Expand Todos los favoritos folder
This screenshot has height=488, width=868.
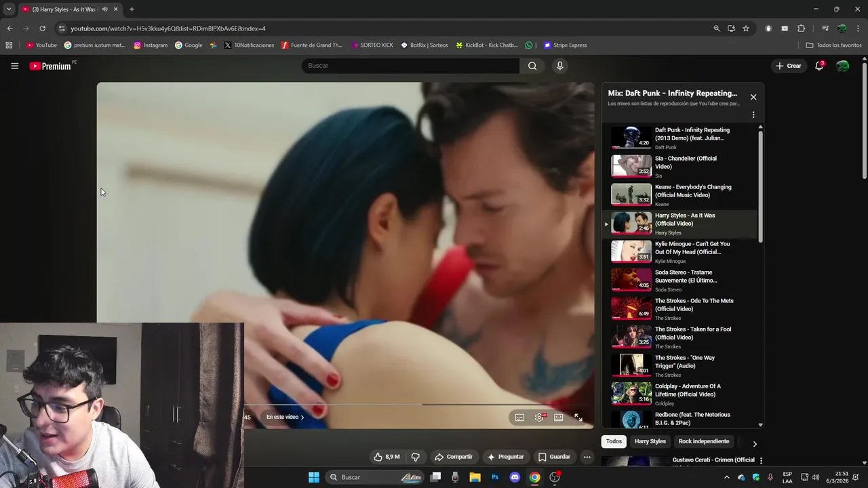pyautogui.click(x=833, y=45)
